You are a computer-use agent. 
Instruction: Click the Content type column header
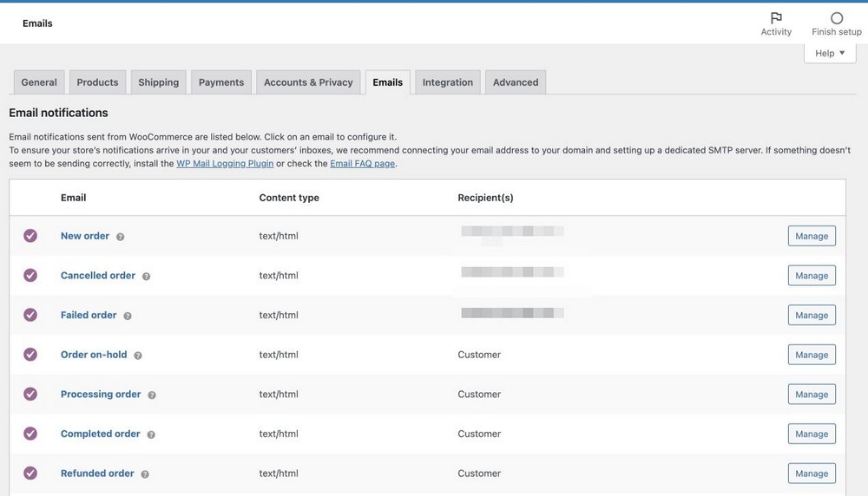pyautogui.click(x=289, y=198)
